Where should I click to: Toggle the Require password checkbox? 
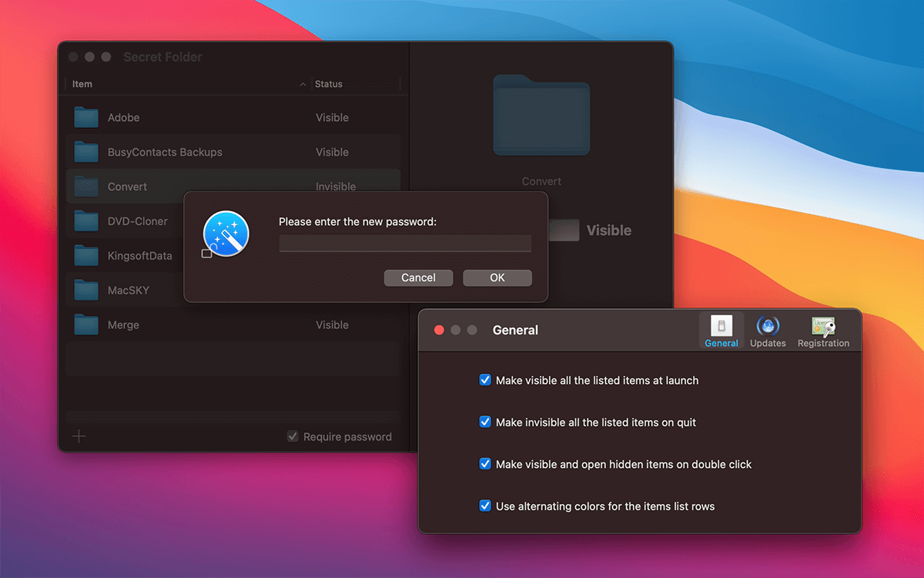click(x=293, y=436)
